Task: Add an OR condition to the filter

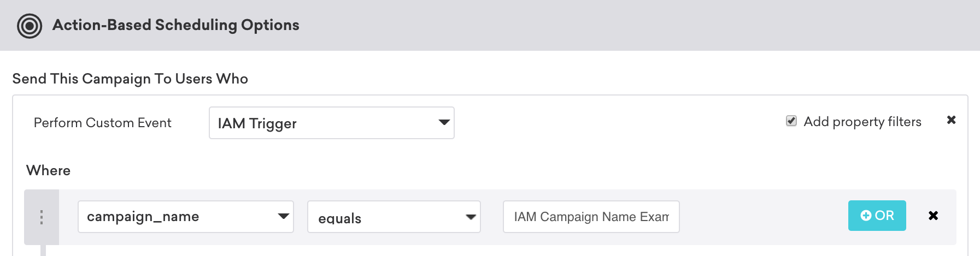Action: point(877,216)
